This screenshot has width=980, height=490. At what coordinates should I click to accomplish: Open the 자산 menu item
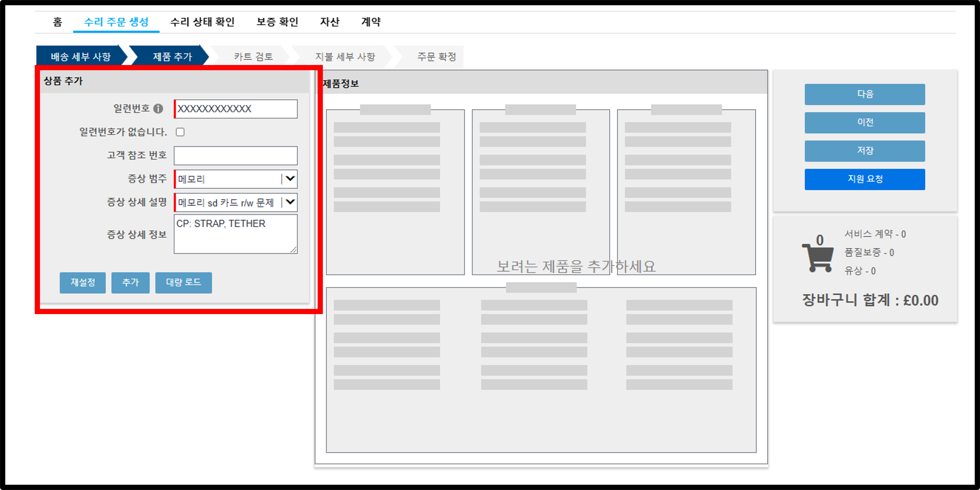(330, 22)
